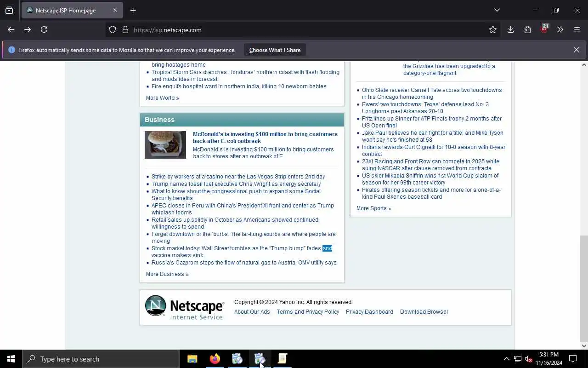Open Mikaela Shiffrin World Cup story
The image size is (588, 368).
[430, 179]
